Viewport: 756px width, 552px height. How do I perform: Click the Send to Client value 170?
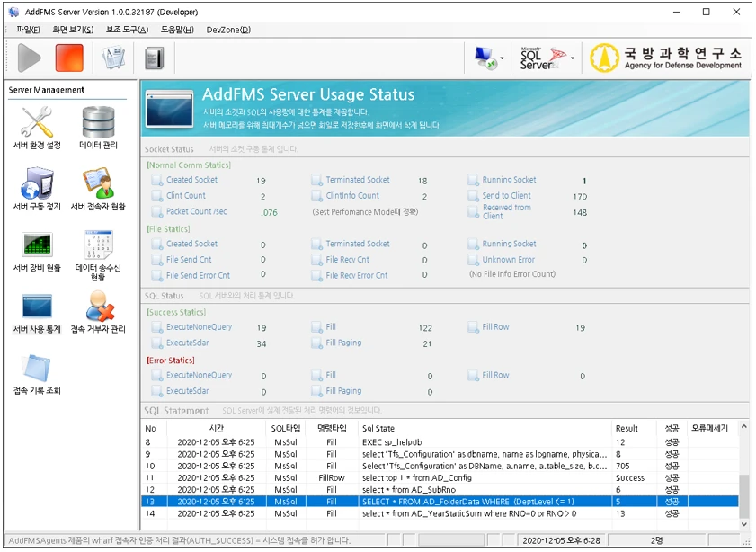(x=580, y=197)
